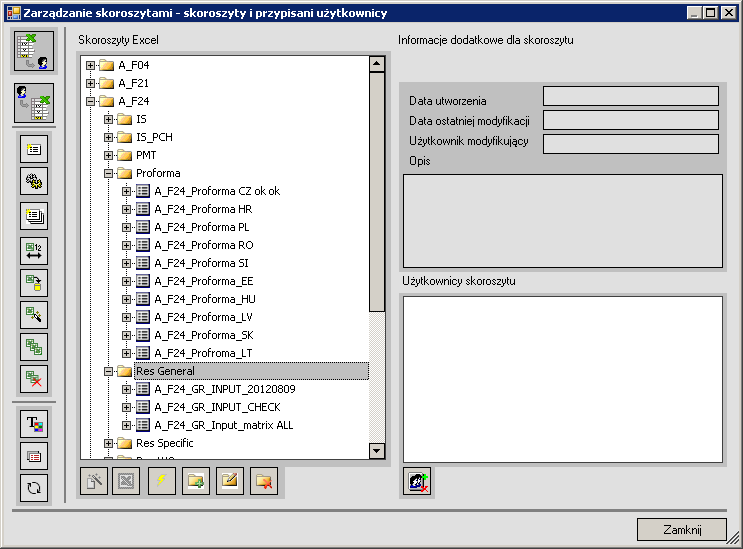
Task: Click the Użytkownik modyfikujący field
Action: coord(631,144)
